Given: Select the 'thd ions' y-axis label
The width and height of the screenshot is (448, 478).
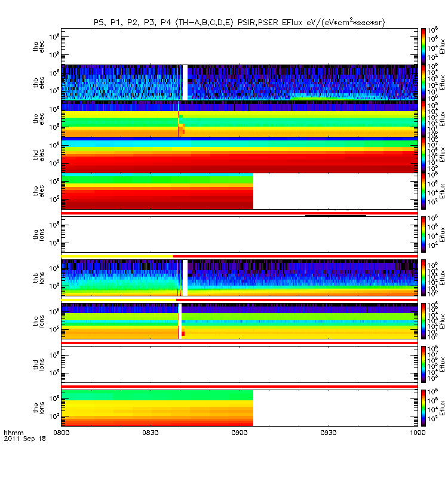Looking at the screenshot, I should 39,364.
